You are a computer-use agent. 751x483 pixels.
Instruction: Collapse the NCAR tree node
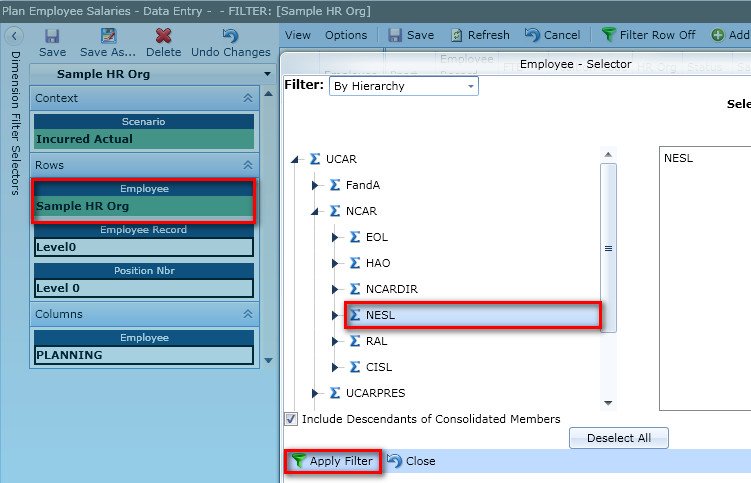[x=315, y=211]
